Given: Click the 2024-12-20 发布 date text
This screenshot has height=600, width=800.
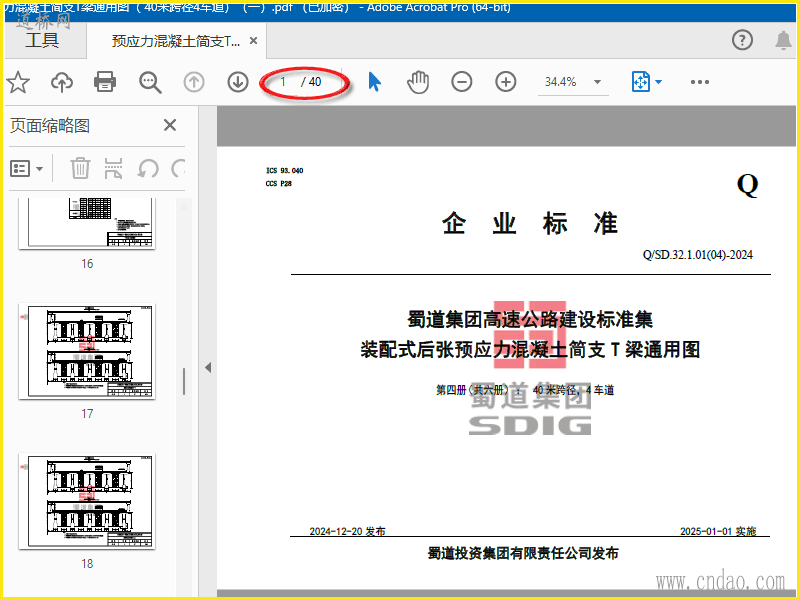Looking at the screenshot, I should (x=347, y=531).
